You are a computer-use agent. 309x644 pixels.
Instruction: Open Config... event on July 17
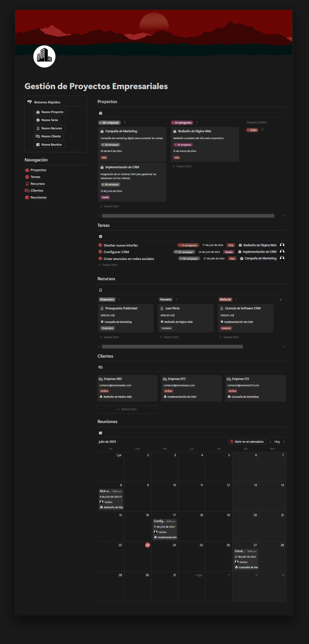165,529
